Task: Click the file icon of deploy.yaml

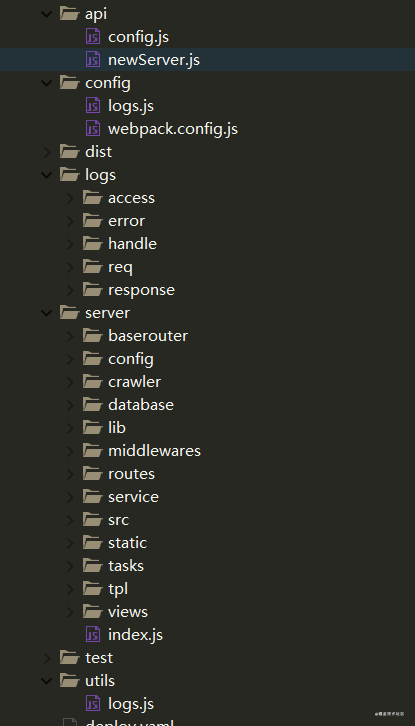Action: pos(69,722)
